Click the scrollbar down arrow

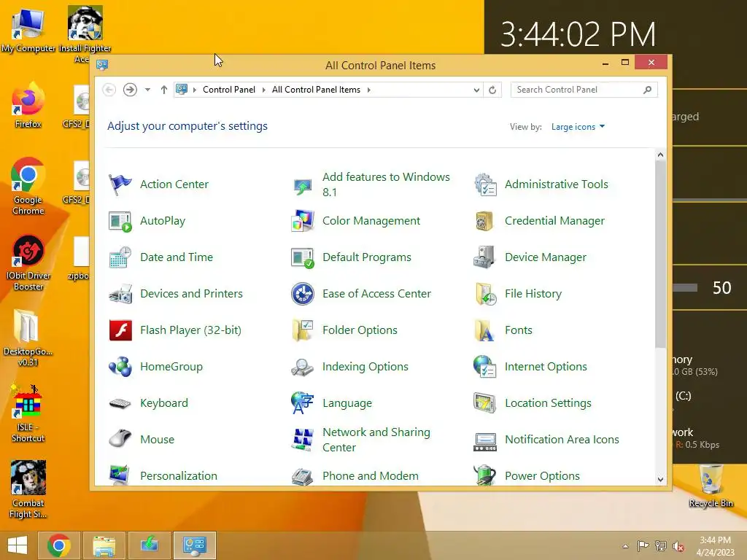(660, 480)
